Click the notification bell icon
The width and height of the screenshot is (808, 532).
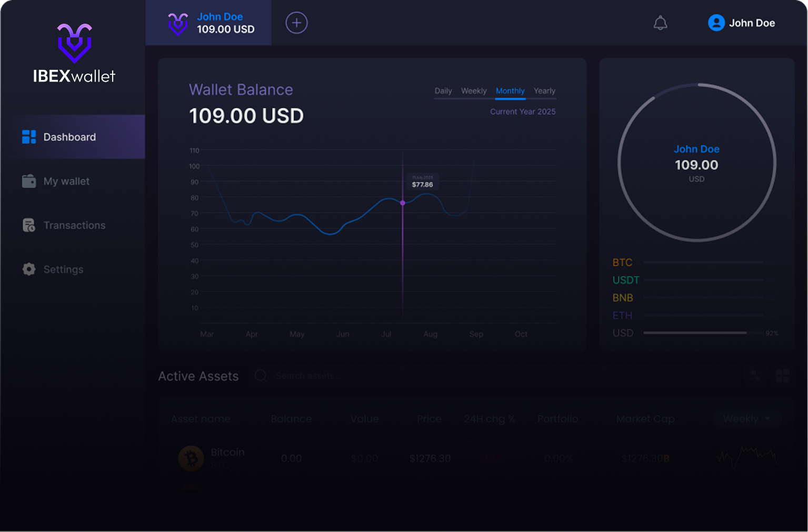coord(660,23)
